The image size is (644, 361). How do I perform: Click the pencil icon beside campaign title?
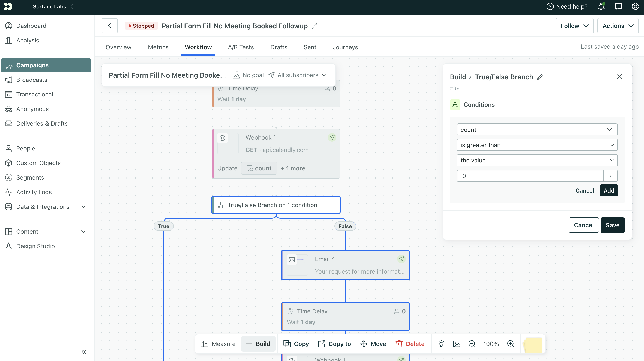[315, 26]
